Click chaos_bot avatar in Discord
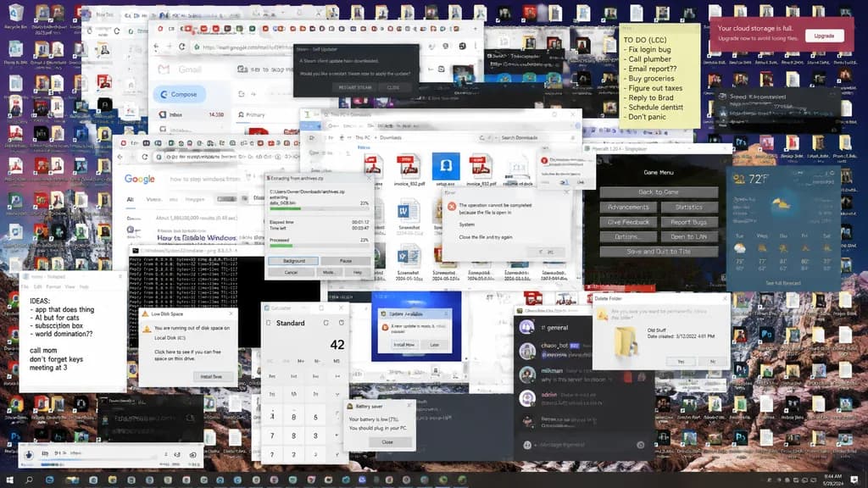 (527, 350)
